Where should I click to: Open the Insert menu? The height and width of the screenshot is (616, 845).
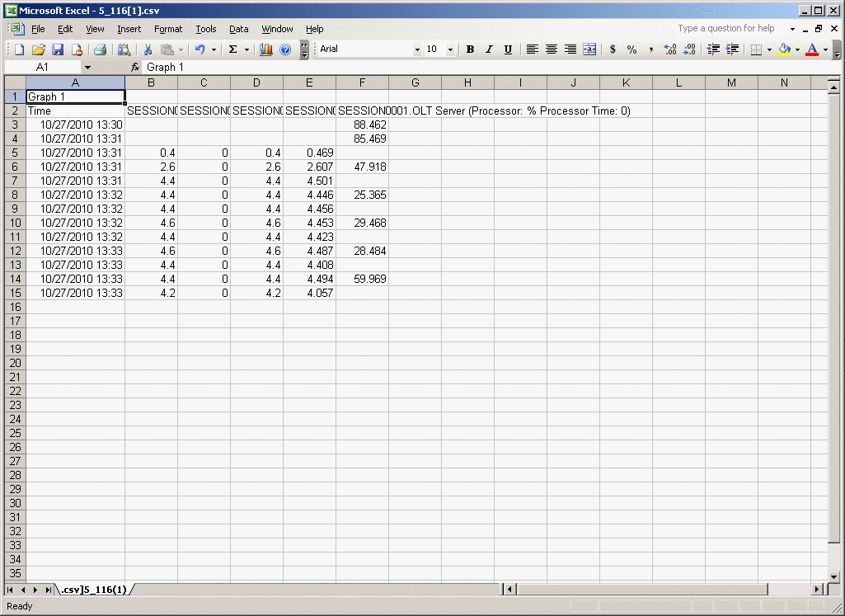(129, 29)
